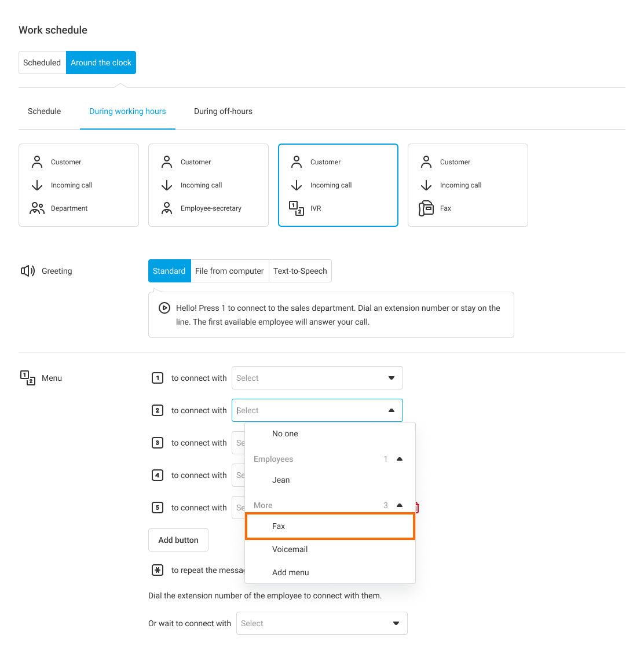Collapse the More group in list
The height and width of the screenshot is (658, 644).
click(399, 505)
